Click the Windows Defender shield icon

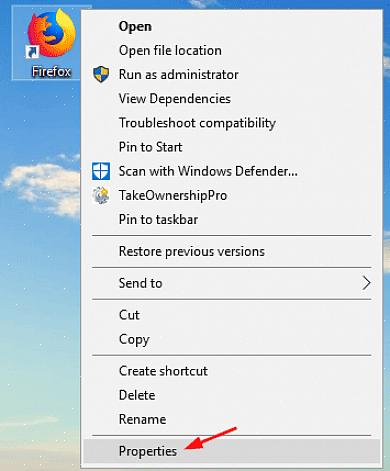coord(101,171)
